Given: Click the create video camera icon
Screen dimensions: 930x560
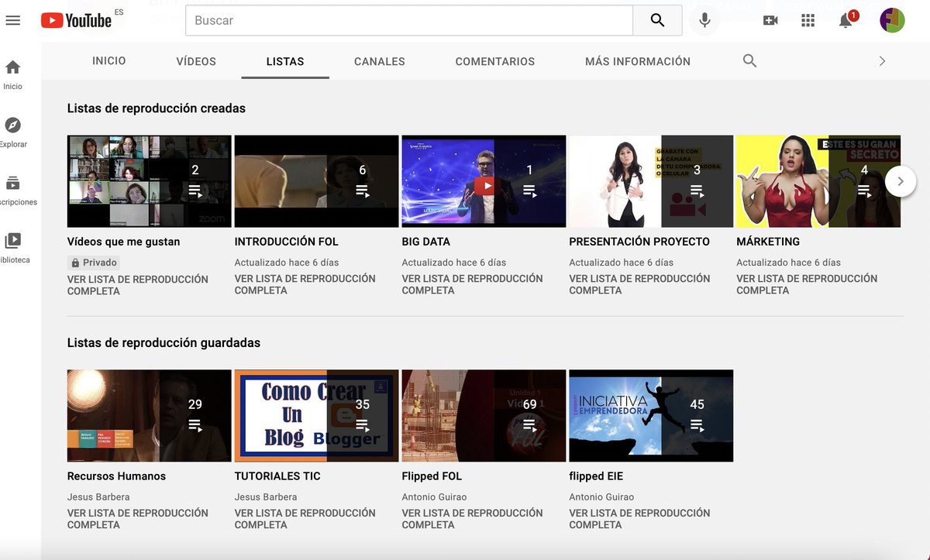Looking at the screenshot, I should coord(770,20).
